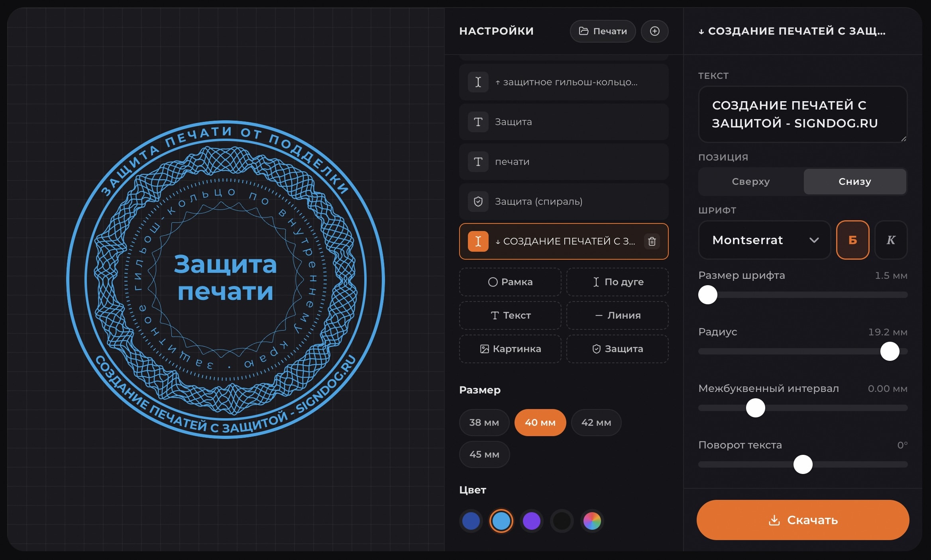
Task: Click the T icon of печати layer
Action: [478, 162]
